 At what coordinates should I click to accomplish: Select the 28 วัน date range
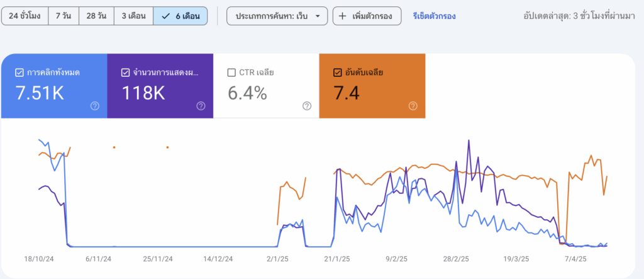point(96,16)
